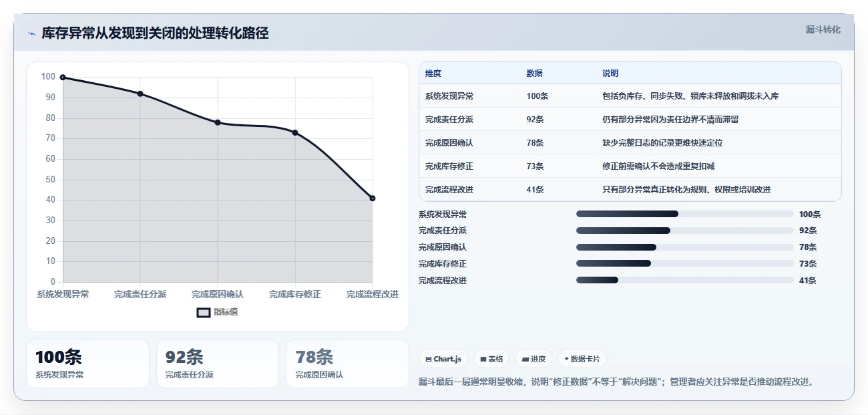Click the 41条 value beside progress bar
Screen dimensions: 868x415
[808, 281]
